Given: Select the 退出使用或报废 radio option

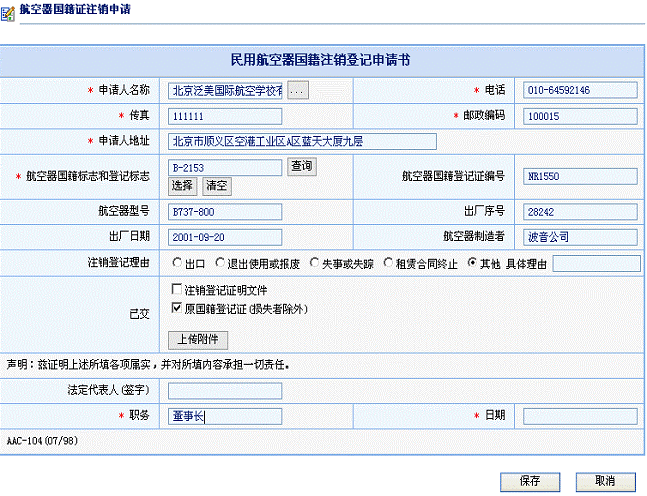Looking at the screenshot, I should click(233, 263).
